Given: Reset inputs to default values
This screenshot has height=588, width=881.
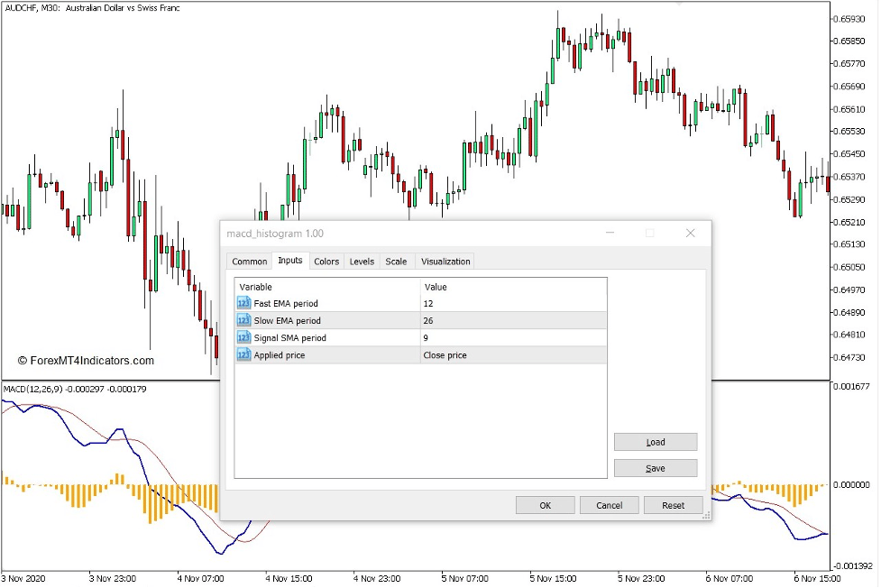Looking at the screenshot, I should 673,505.
